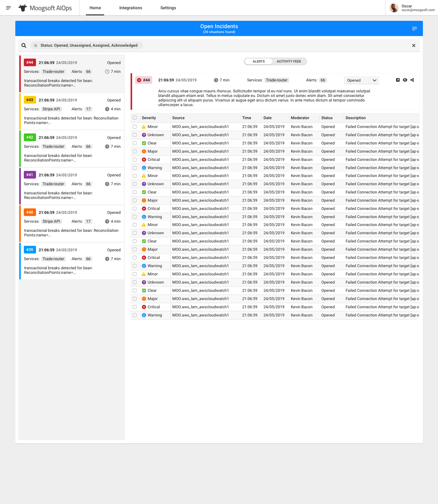Click the clock icon on incident #43 card
The width and height of the screenshot is (438, 504).
107,109
